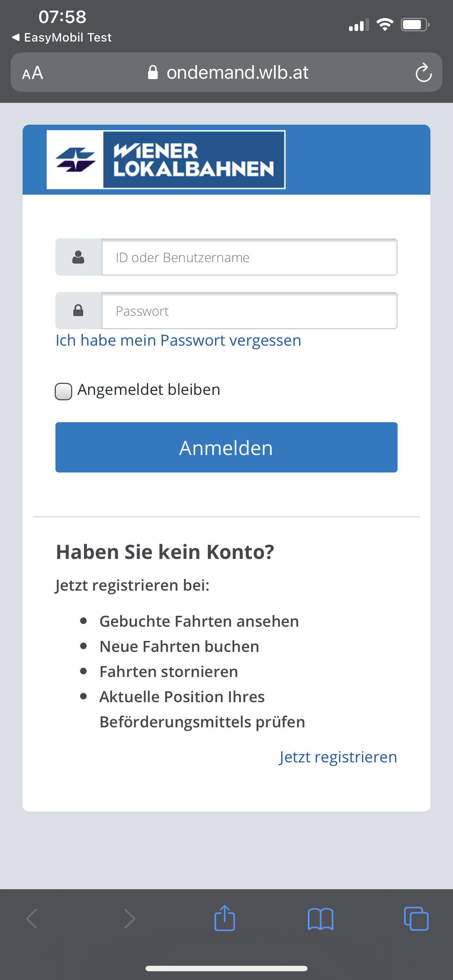The height and width of the screenshot is (980, 453).
Task: Tap the Wiener Lokalbahnen logo
Action: coord(166,160)
